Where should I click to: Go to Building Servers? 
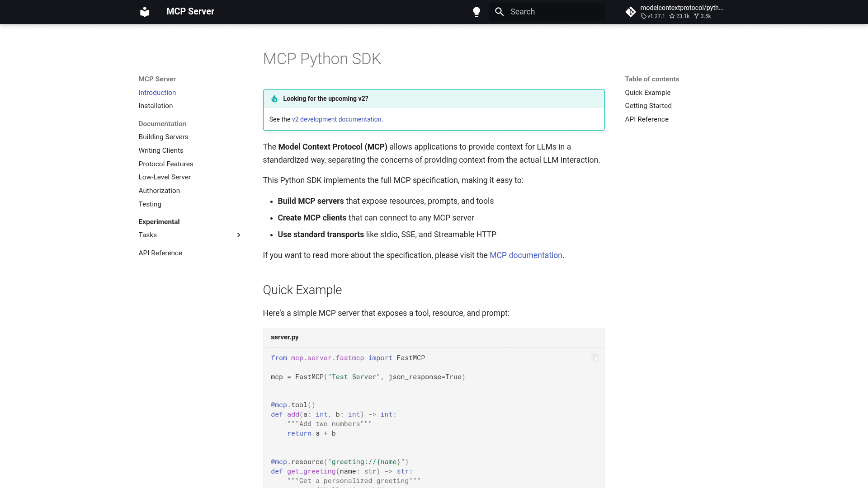[163, 137]
